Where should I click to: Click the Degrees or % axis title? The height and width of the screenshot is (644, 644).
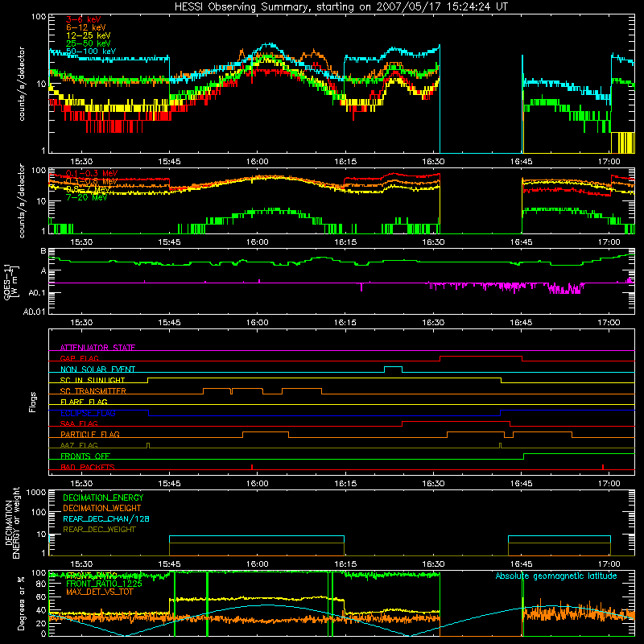point(21,603)
